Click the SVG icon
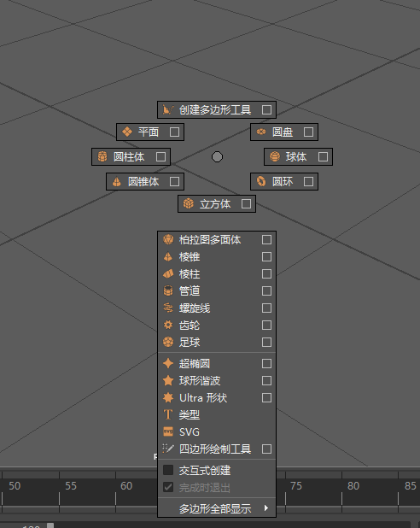Image resolution: width=420 pixels, height=528 pixels. coord(168,431)
